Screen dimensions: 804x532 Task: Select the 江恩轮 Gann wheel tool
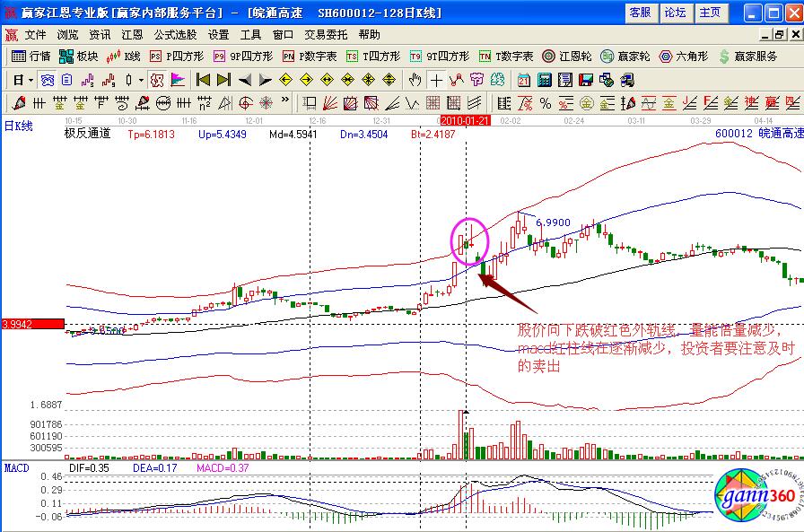click(567, 56)
